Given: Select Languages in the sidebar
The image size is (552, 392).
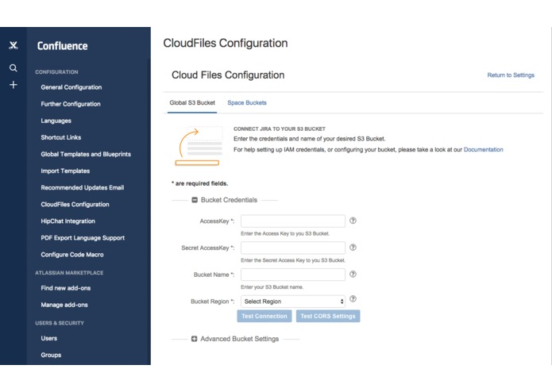Looking at the screenshot, I should 56,121.
